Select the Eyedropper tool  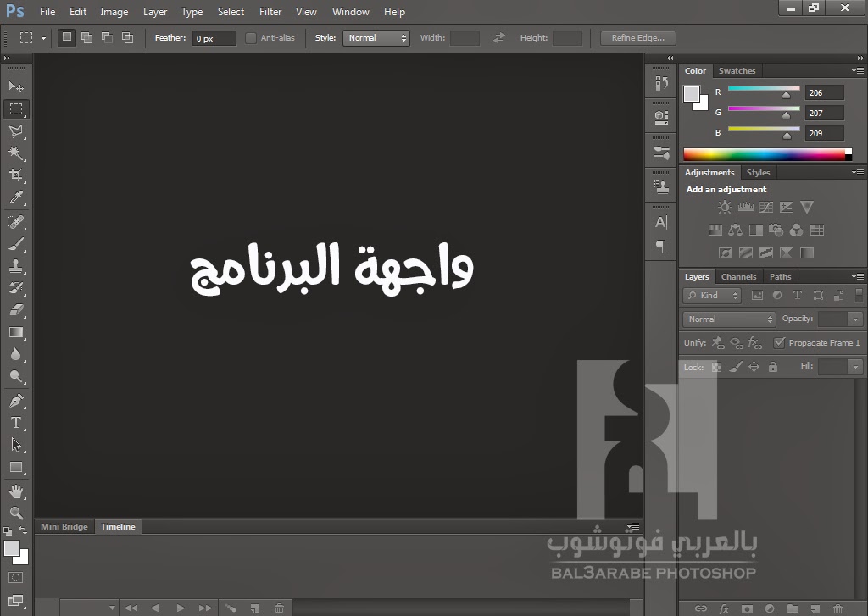[x=16, y=197]
